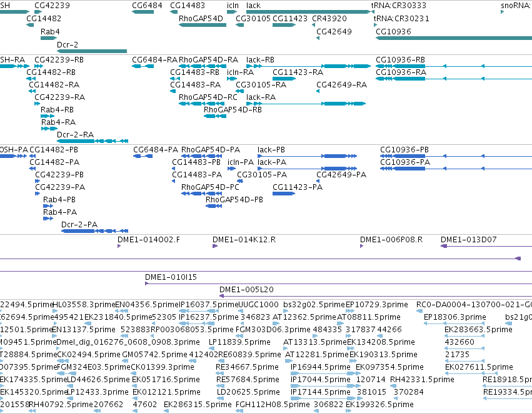Select the CG10936 gene label
The image size is (532, 414).
tap(393, 31)
